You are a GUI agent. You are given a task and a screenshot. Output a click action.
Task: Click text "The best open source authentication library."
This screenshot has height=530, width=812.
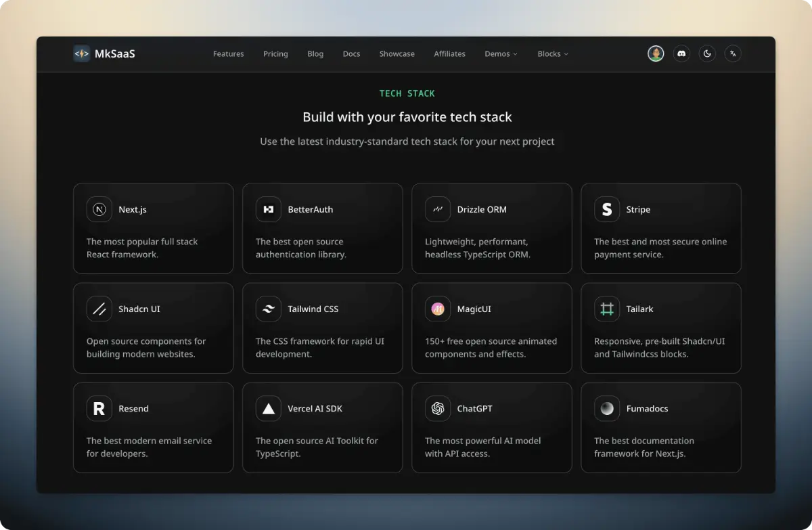tap(301, 248)
